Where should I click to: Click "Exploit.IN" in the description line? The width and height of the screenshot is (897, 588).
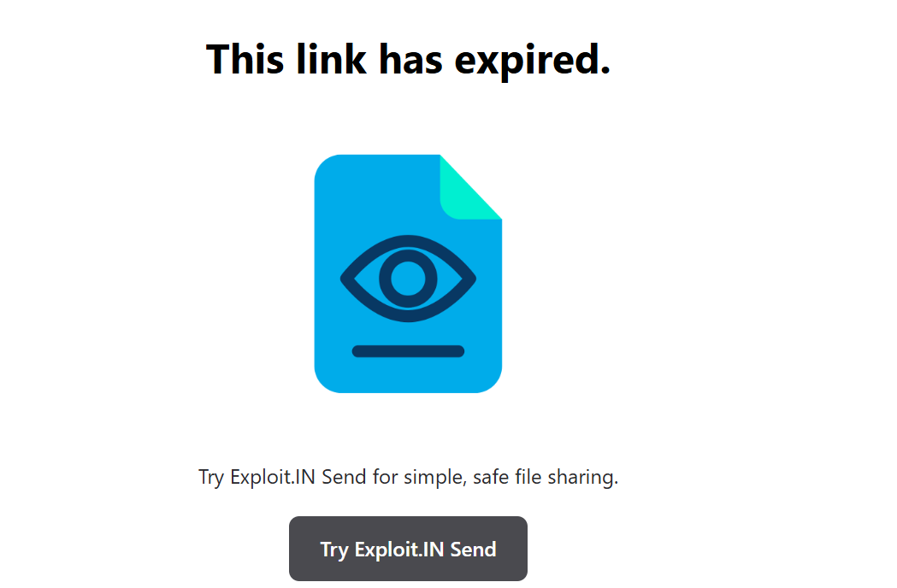(272, 477)
